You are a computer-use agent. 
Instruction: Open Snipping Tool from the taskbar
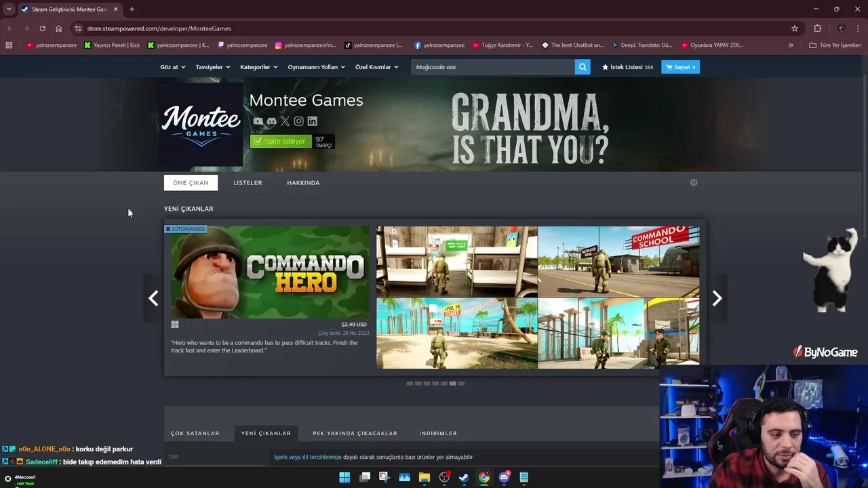tap(384, 477)
